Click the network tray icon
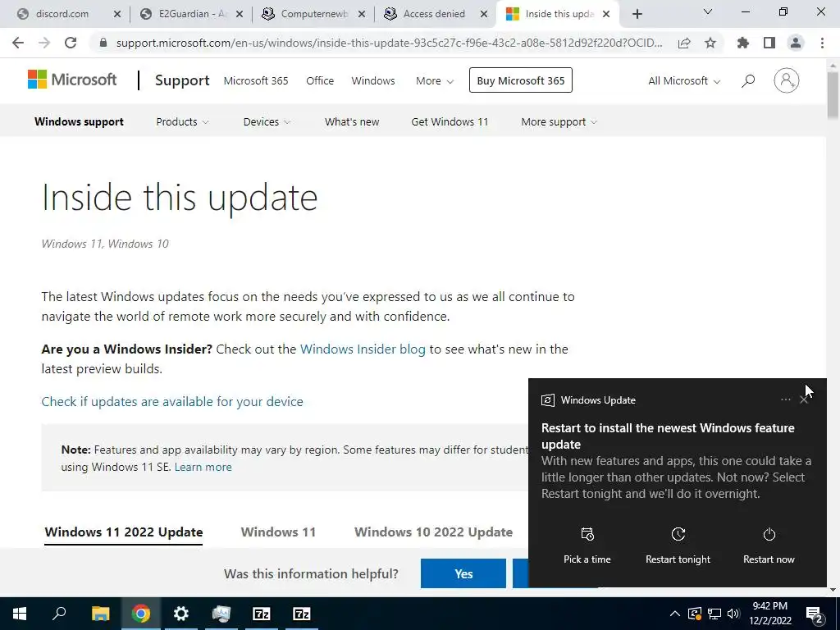 point(714,614)
